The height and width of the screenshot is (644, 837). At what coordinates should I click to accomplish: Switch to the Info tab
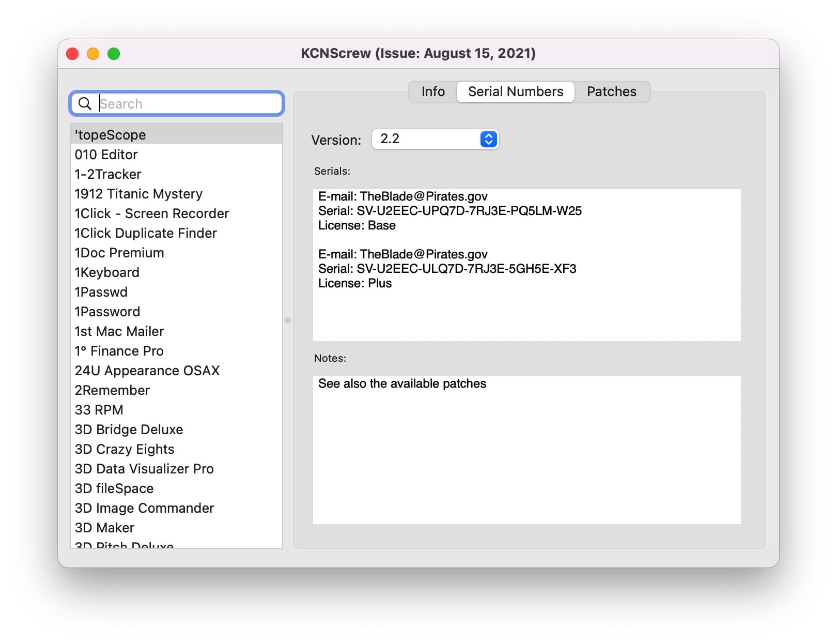pyautogui.click(x=433, y=91)
